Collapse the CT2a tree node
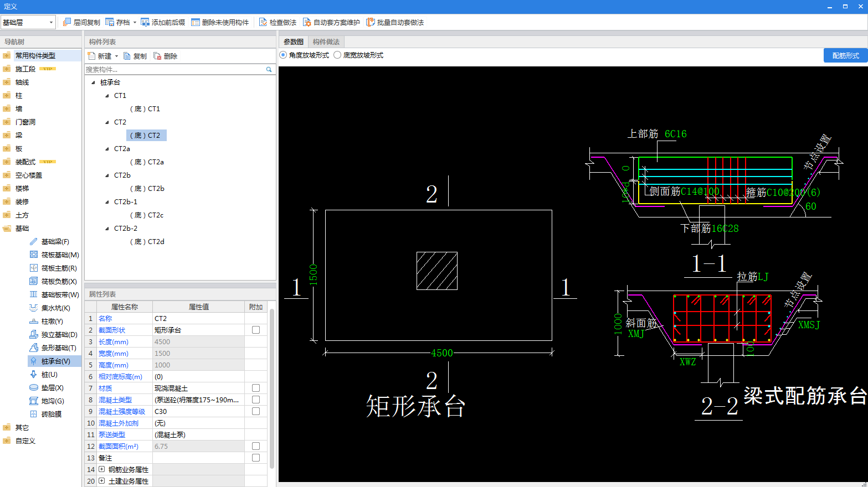 tap(107, 149)
